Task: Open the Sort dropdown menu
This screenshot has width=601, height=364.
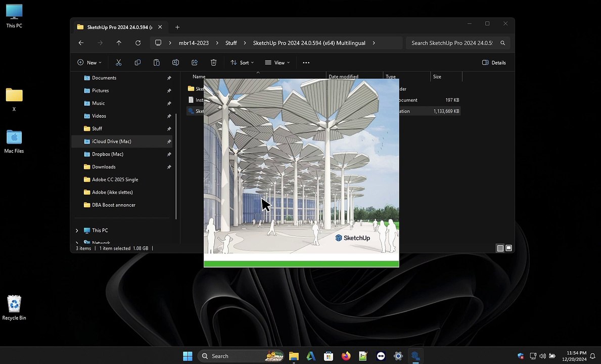Action: (242, 63)
